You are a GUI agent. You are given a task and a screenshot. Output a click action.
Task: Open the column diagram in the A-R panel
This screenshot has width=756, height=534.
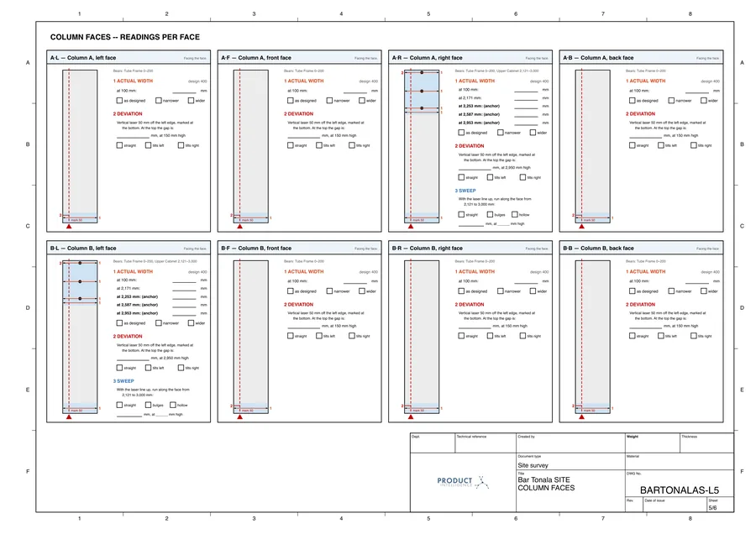coord(422,146)
